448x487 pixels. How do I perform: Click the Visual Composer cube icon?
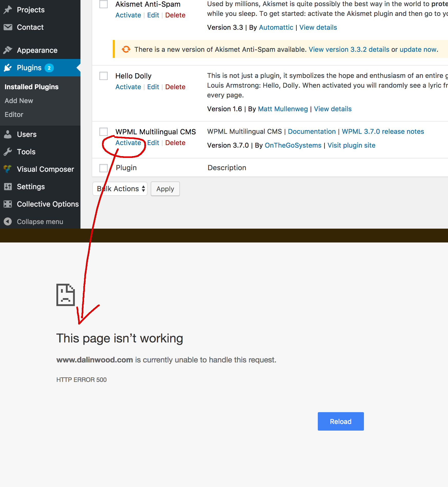click(8, 169)
